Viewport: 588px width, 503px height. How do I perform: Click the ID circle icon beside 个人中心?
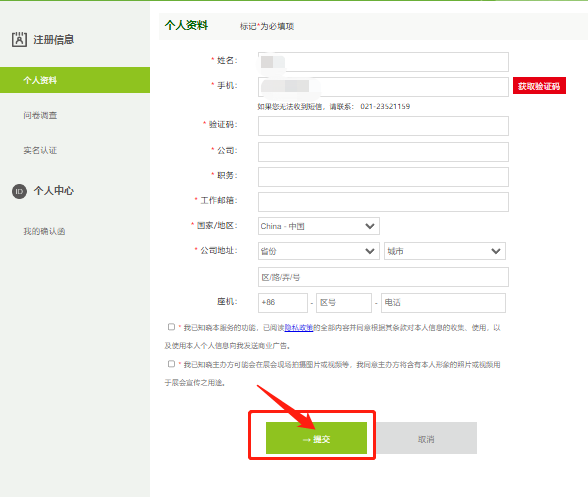point(20,192)
